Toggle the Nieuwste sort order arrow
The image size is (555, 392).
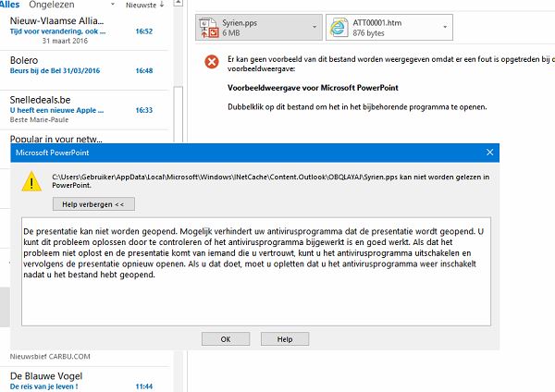point(162,5)
